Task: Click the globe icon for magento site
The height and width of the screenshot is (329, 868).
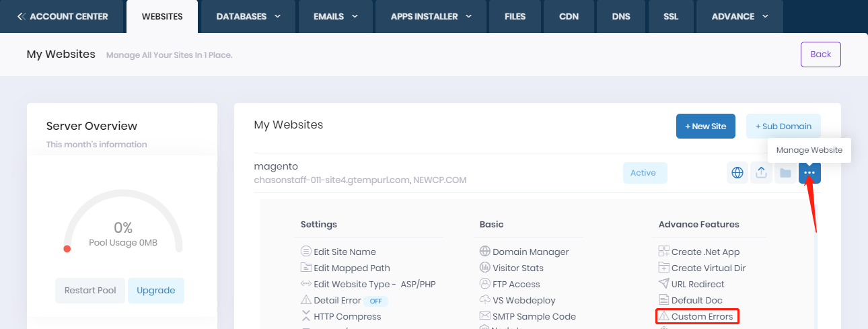Action: (x=737, y=173)
